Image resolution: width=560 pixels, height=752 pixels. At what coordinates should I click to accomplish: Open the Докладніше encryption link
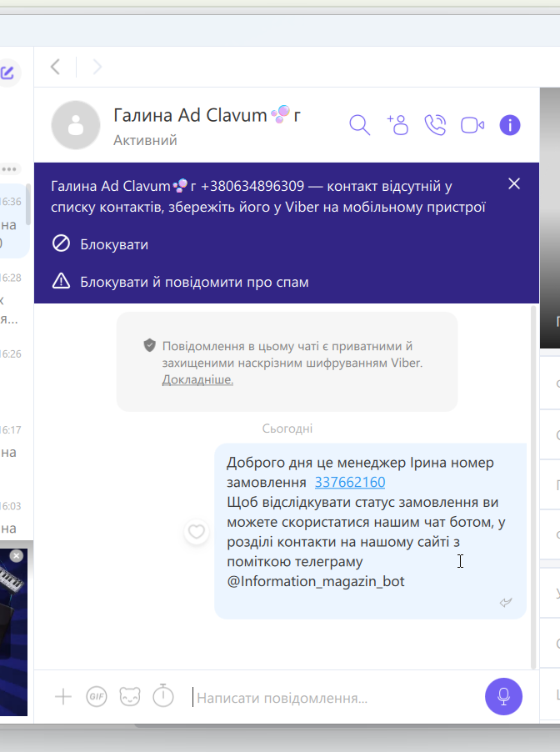pos(197,379)
